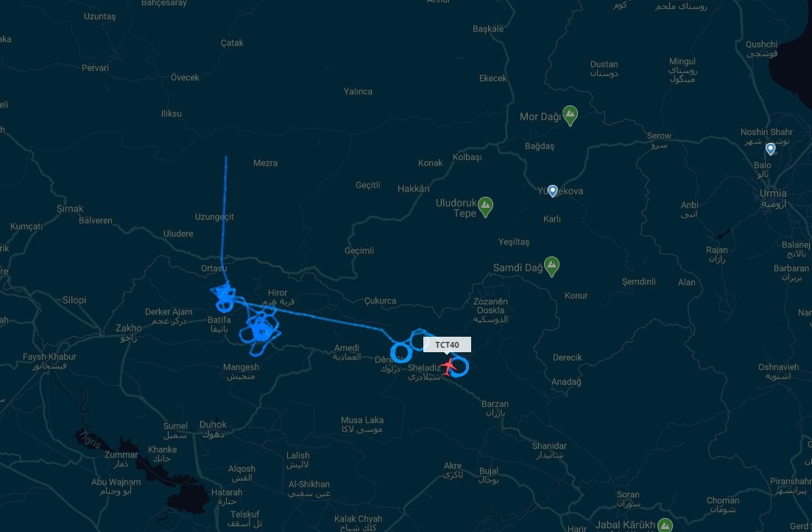Screen dimensions: 812x532
Task: Click the Uludoruk Tepe mountain marker
Action: [x=485, y=207]
